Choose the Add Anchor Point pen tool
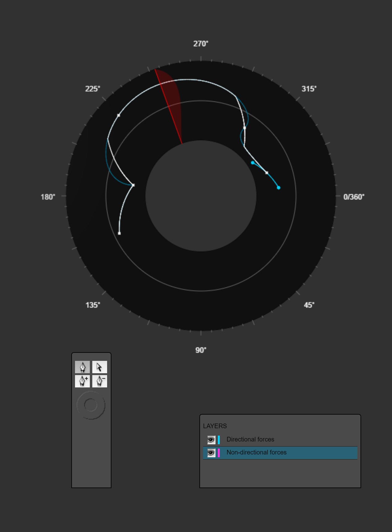 [x=82, y=381]
